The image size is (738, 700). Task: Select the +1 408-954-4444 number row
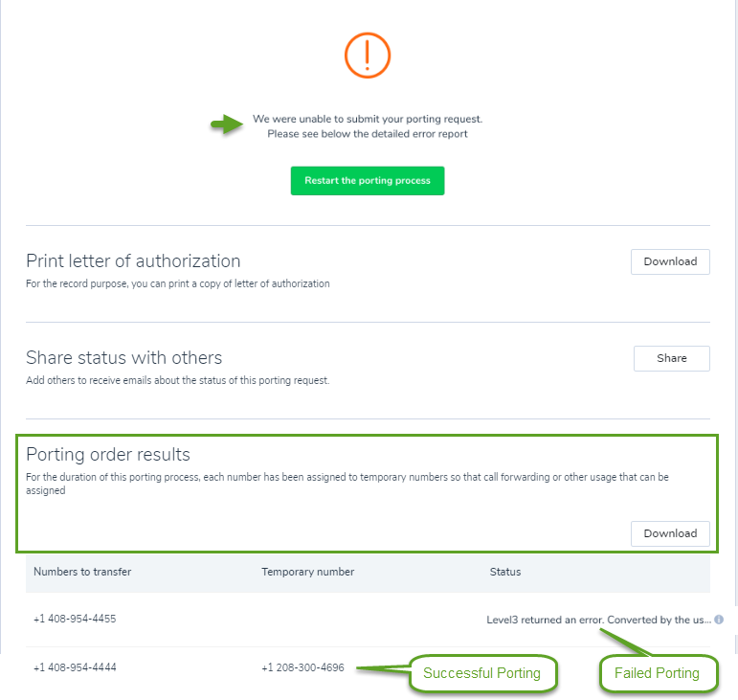(368, 667)
